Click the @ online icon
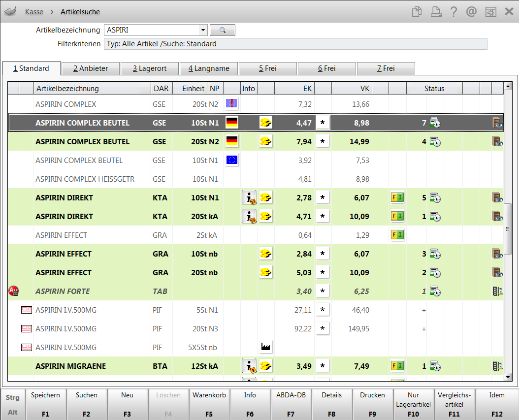Screen dimensions: 519x420 (471, 12)
